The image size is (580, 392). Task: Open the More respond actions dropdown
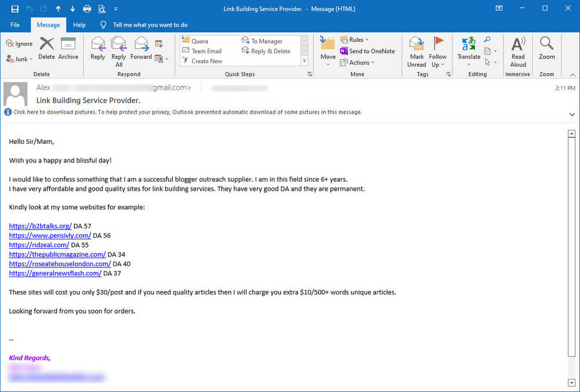pos(161,59)
